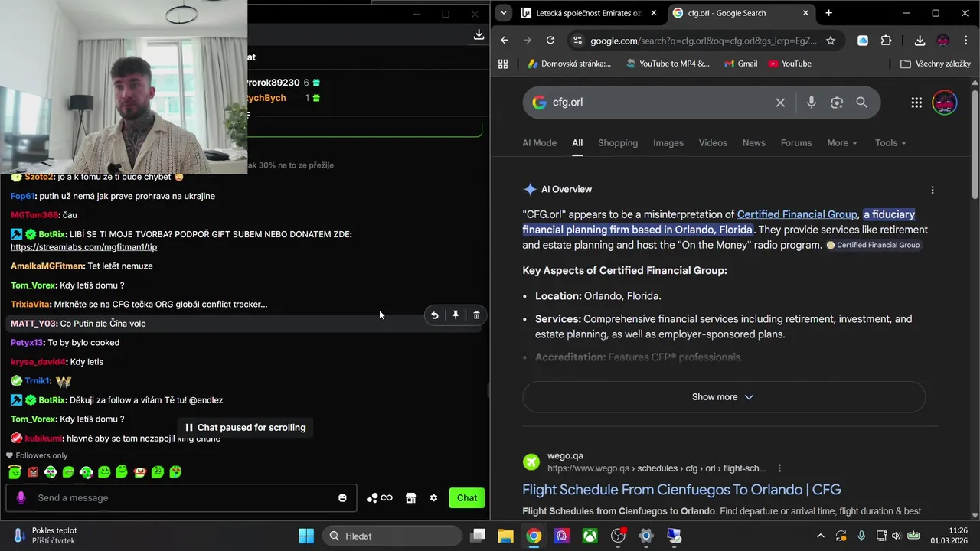Switch to AI Mode tab
This screenshot has width=980, height=551.
click(539, 143)
